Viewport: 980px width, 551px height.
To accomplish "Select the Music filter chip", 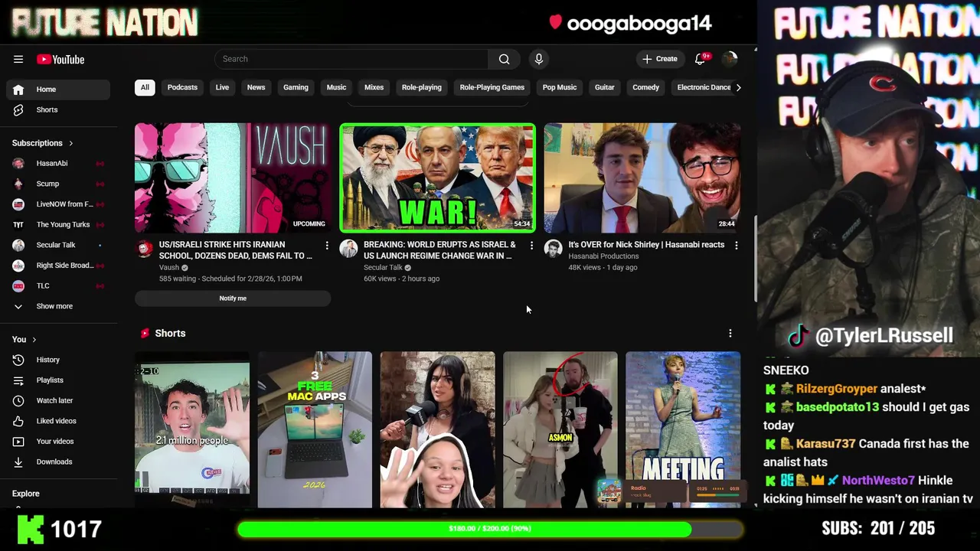I will [336, 87].
